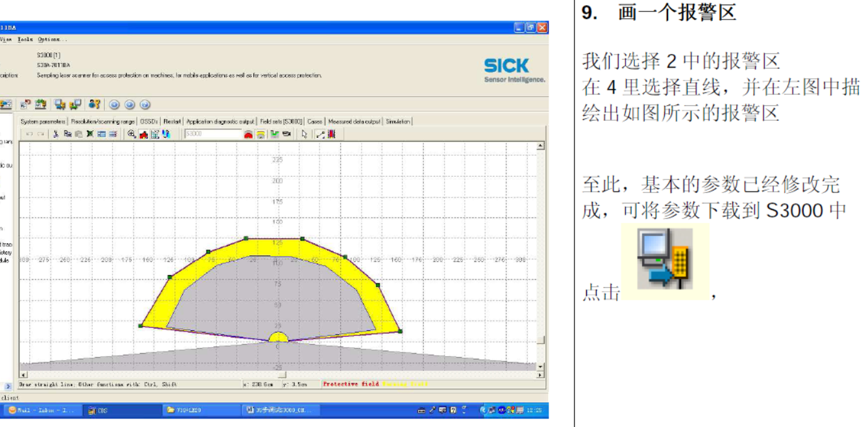Click the x: 238.6cm coordinate readout
The image size is (868, 427).
point(261,384)
